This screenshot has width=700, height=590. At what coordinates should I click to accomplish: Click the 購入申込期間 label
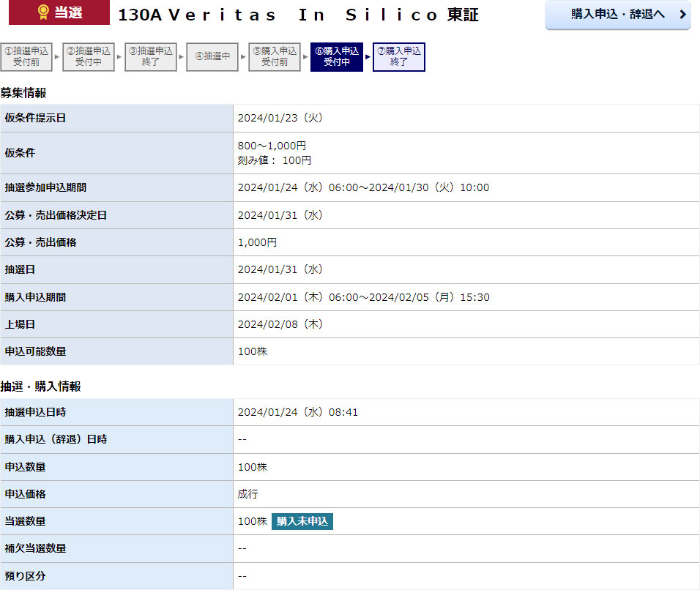click(x=35, y=297)
